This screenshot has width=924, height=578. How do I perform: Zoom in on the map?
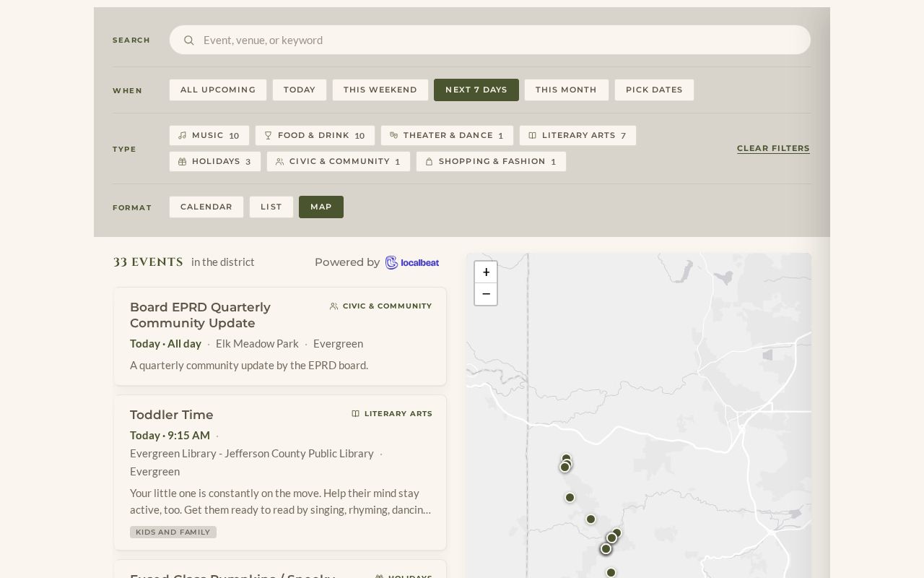tap(486, 272)
